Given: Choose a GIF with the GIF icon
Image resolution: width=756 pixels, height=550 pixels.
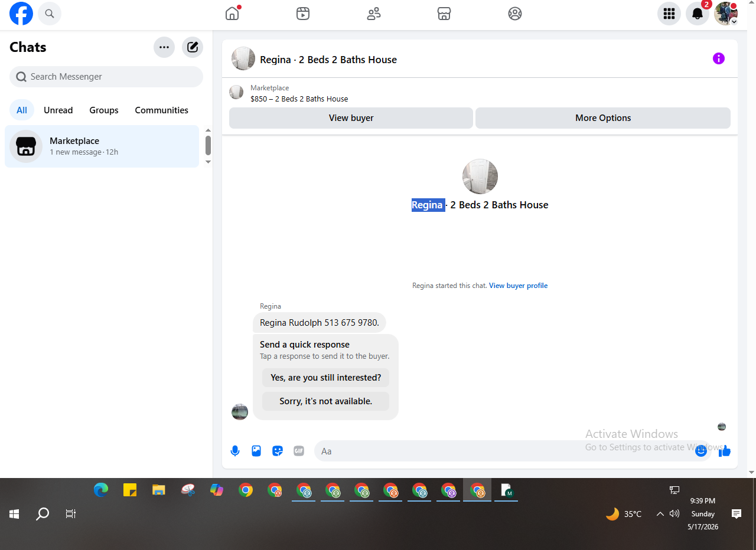Looking at the screenshot, I should tap(299, 451).
